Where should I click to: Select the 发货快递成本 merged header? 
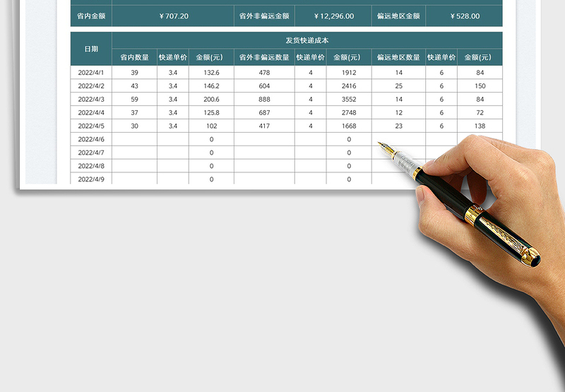point(307,41)
